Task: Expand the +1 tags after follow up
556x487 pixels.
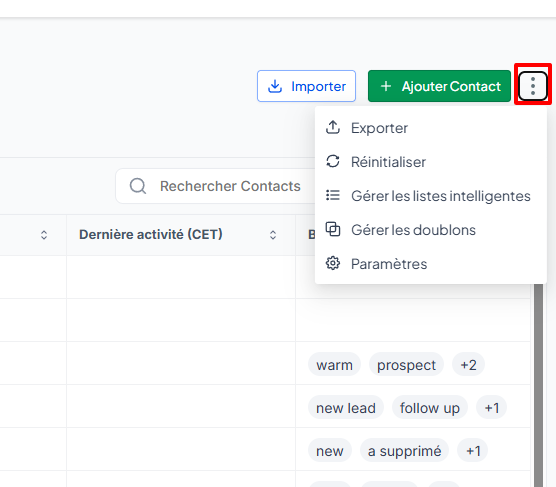Action: [491, 408]
